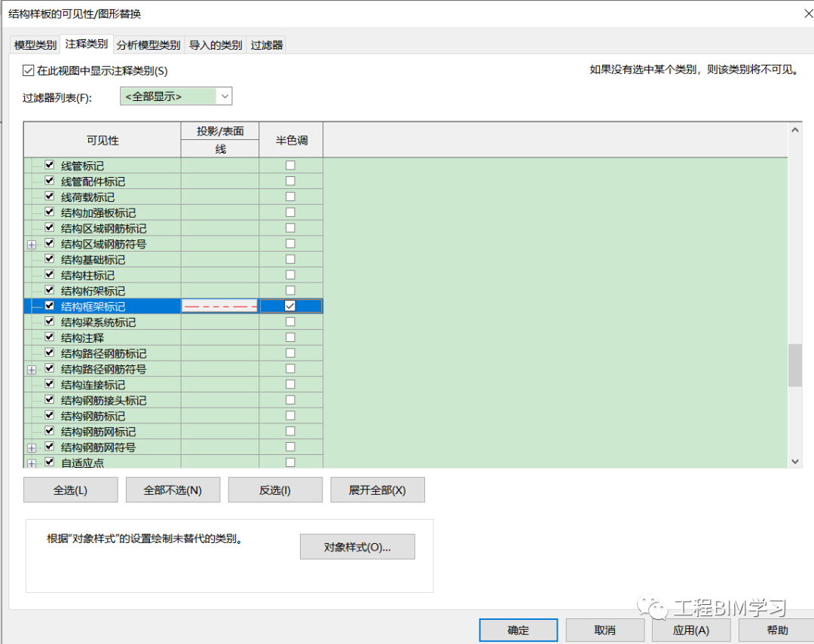Screen dimensions: 814x644
Task: Select the 结构连接标记 row label
Action: coord(93,385)
